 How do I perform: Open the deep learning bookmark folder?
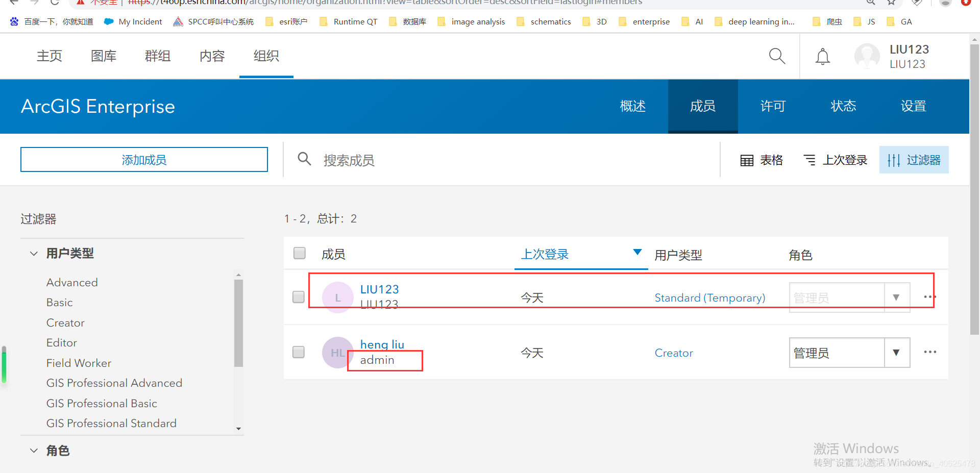[x=754, y=21]
